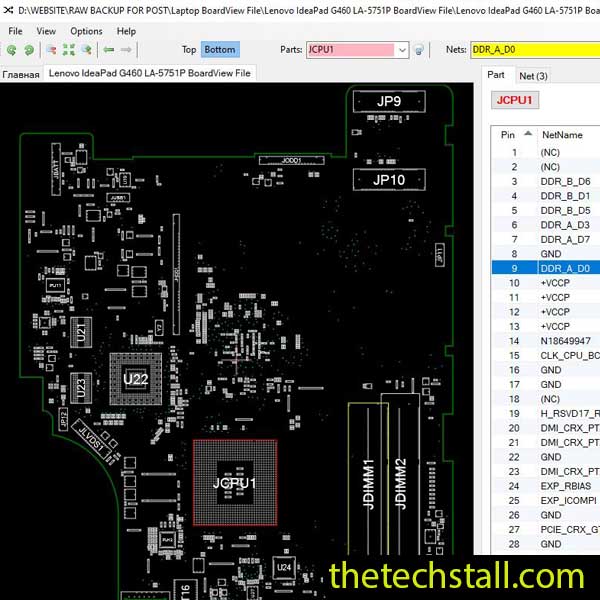600x600 pixels.
Task: Click the rotate board counterclockwise icon
Action: coord(11,49)
